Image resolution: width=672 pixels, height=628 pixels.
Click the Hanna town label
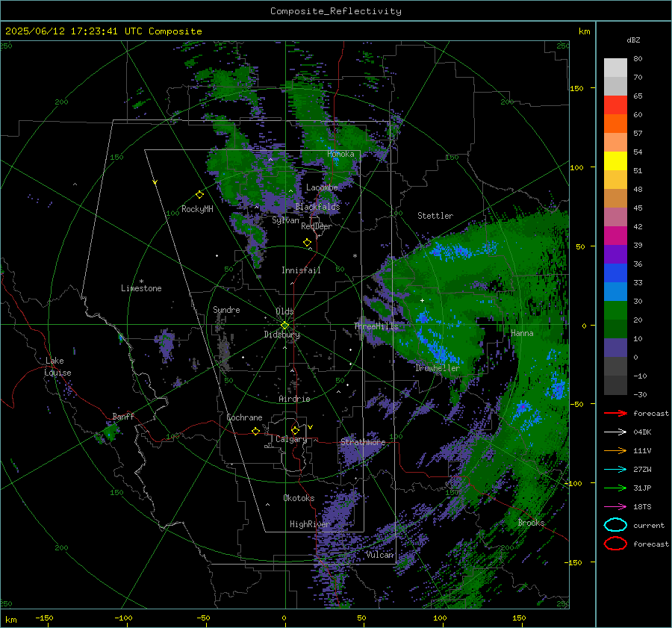(522, 333)
